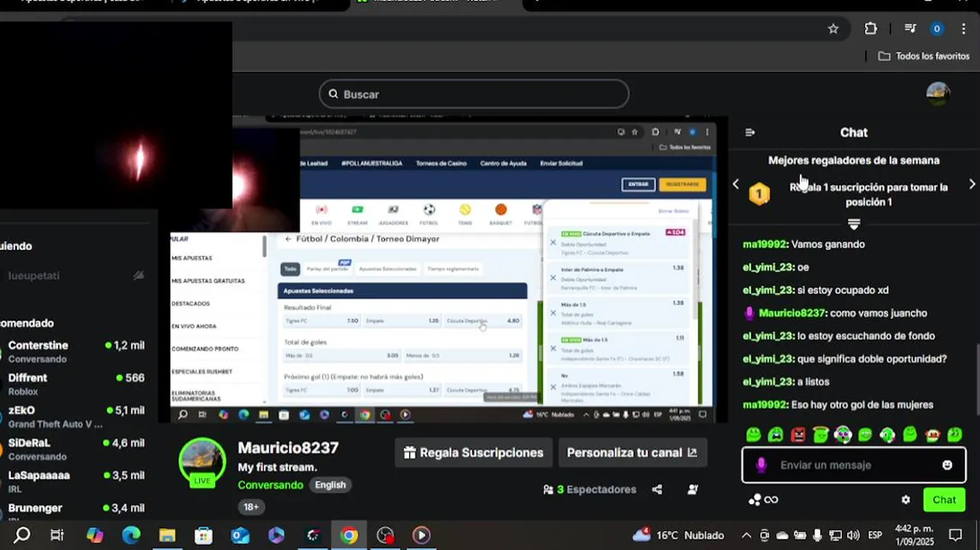980x550 pixels.
Task: Click Regala Suscripciones button
Action: (474, 452)
